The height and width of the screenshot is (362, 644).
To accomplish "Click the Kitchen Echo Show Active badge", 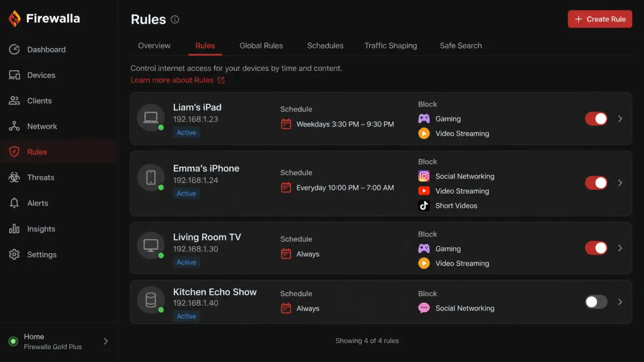I will [x=186, y=316].
